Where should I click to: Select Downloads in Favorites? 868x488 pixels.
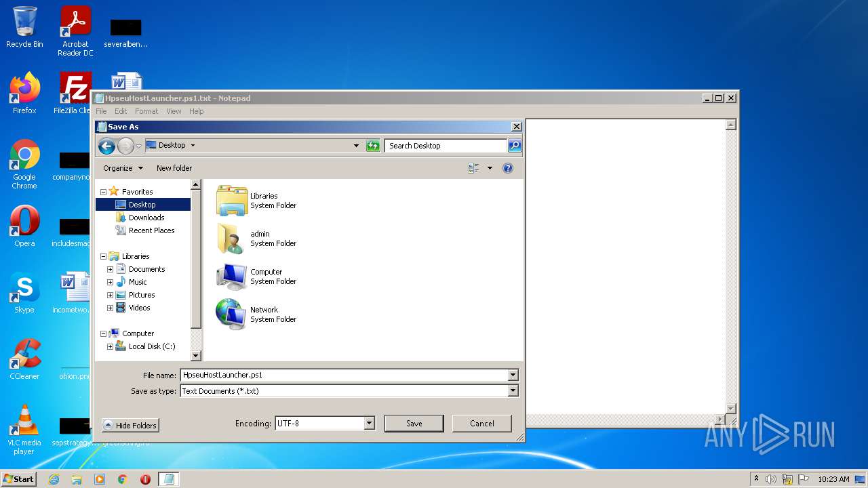point(146,218)
